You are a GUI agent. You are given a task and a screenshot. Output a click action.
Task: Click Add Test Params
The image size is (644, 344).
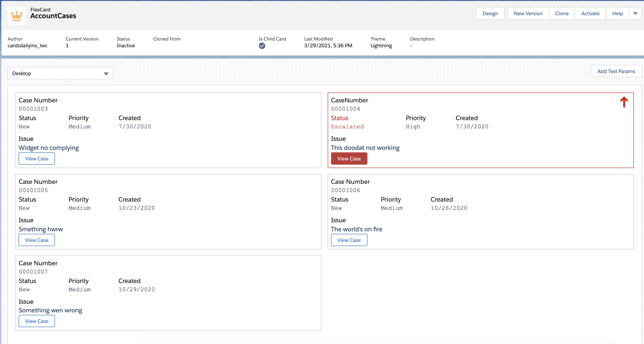coord(616,72)
